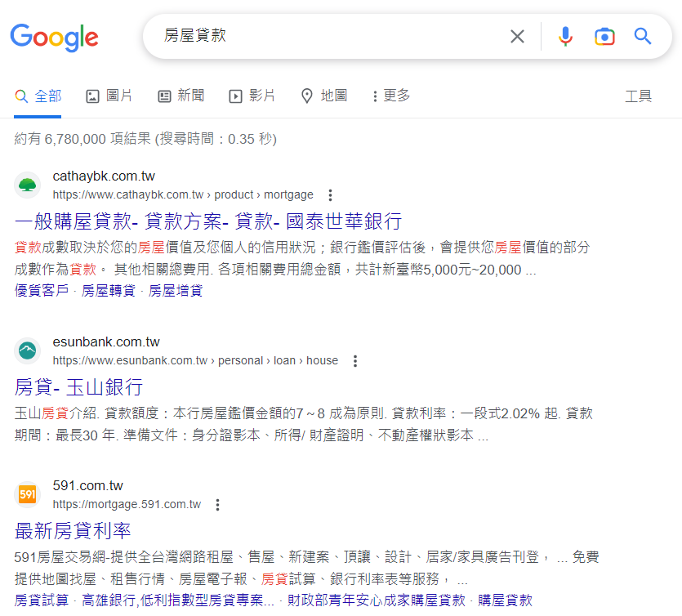Open more options for esunbank.com.tw result
This screenshot has width=682, height=616.
pyautogui.click(x=355, y=360)
